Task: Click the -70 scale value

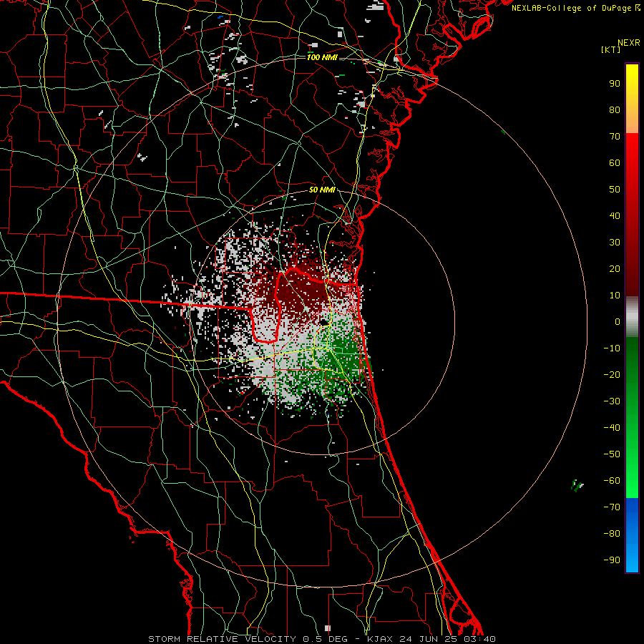Action: pyautogui.click(x=612, y=507)
